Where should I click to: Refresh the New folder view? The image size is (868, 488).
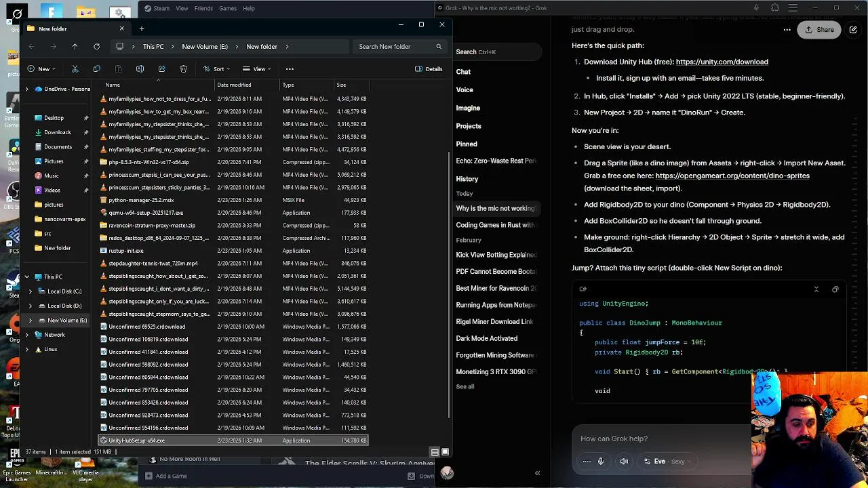click(x=96, y=46)
